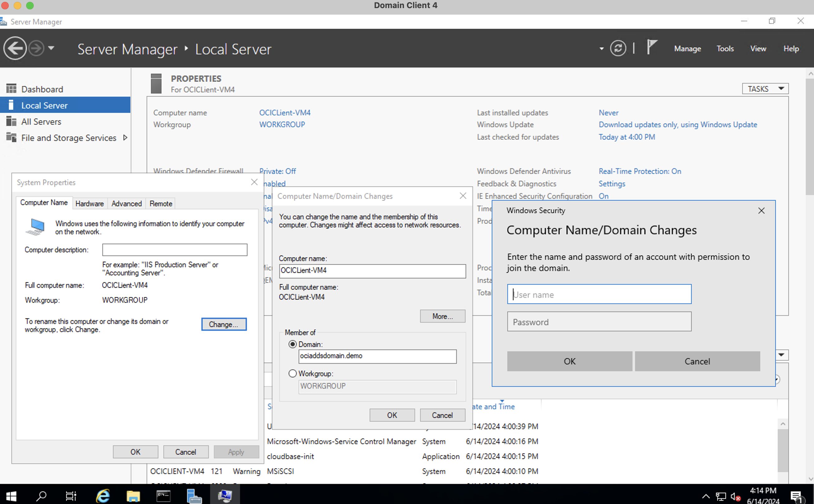Expand File and Storage Services tree item

pos(127,138)
